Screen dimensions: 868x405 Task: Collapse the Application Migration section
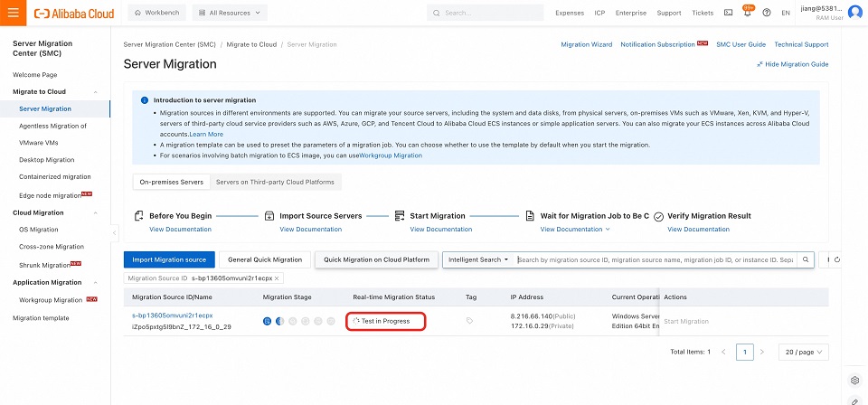coord(96,282)
